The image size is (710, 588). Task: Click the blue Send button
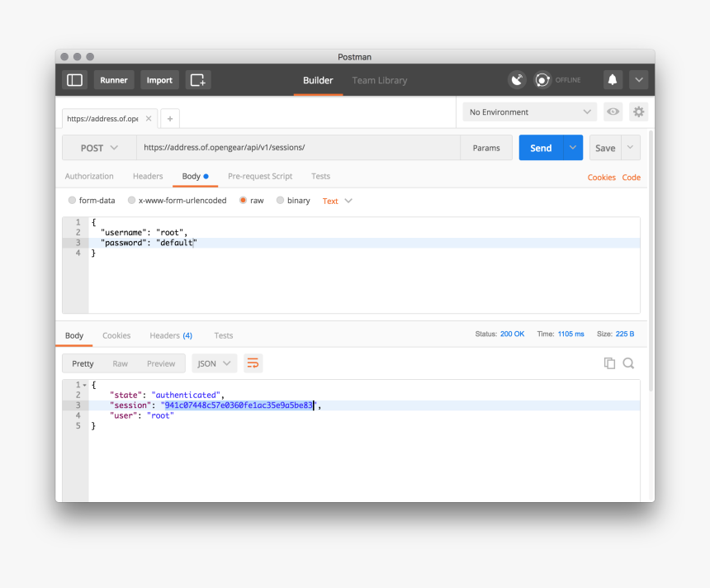(x=541, y=148)
